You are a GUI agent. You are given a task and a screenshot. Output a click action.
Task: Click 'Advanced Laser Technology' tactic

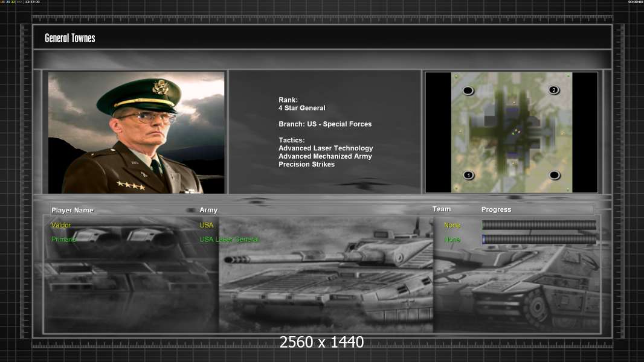[326, 148]
